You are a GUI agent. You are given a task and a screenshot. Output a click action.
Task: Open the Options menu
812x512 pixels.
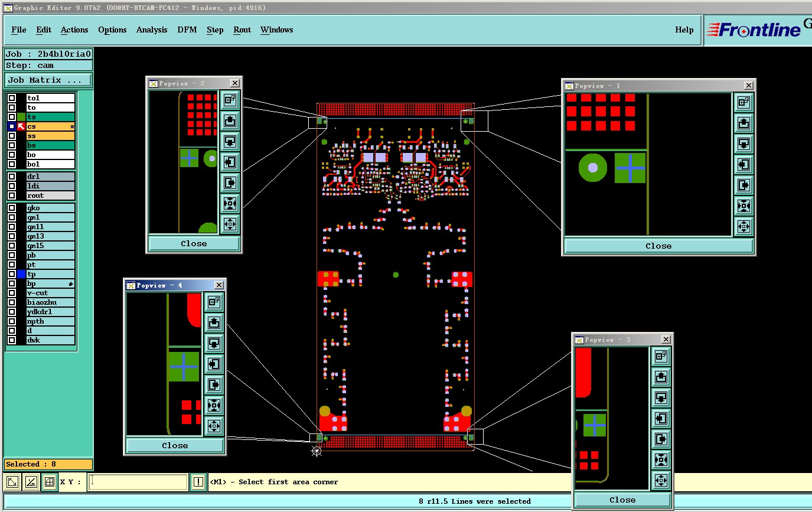112,30
